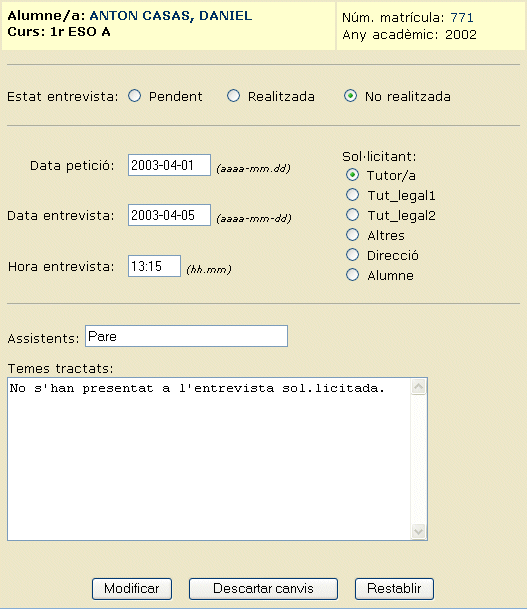Set requester to Direcció
This screenshot has height=609, width=527.
coord(352,255)
